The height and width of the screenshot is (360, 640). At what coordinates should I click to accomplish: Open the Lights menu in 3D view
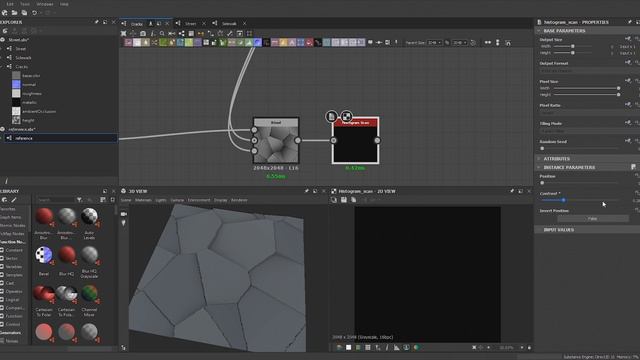tap(161, 200)
